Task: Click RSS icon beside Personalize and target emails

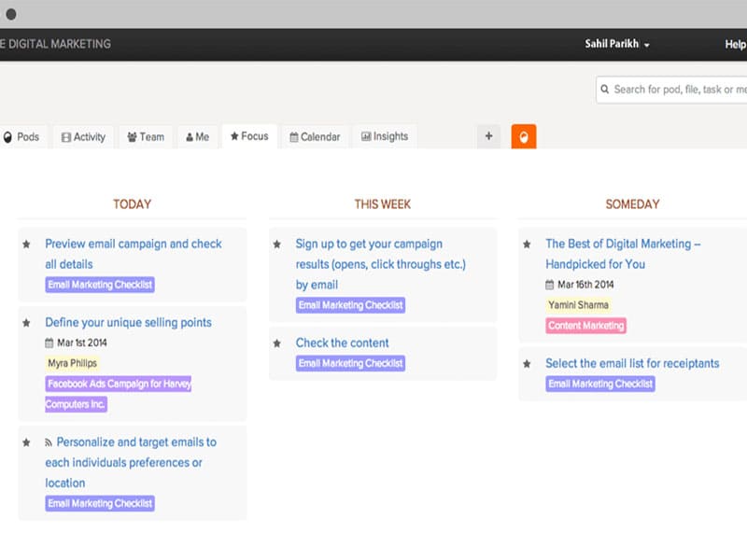Action: pos(49,442)
